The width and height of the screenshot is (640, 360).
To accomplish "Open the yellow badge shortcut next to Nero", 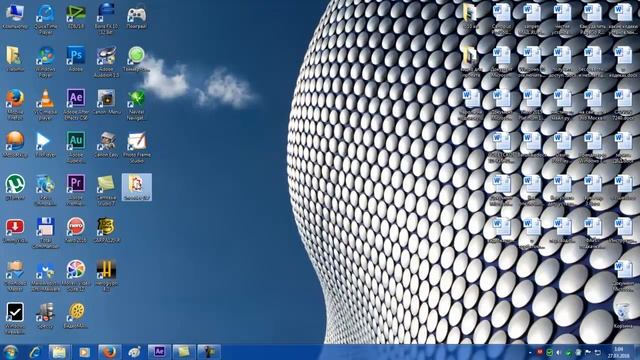I will [106, 231].
